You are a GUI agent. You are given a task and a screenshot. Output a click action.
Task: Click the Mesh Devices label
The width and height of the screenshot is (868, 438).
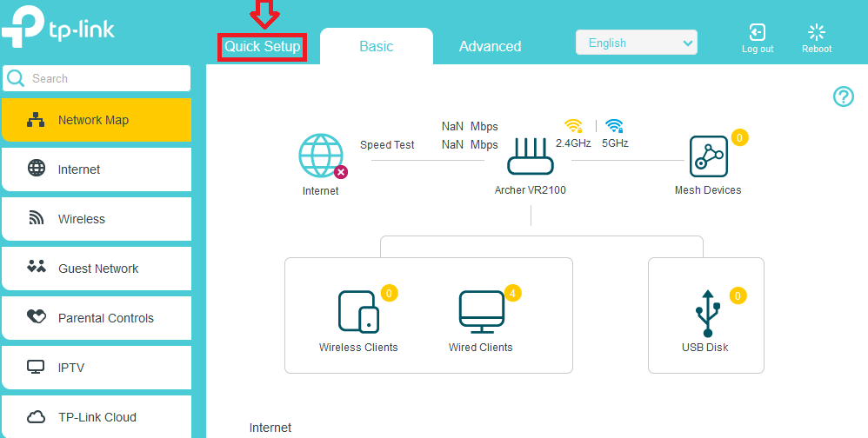pos(708,190)
